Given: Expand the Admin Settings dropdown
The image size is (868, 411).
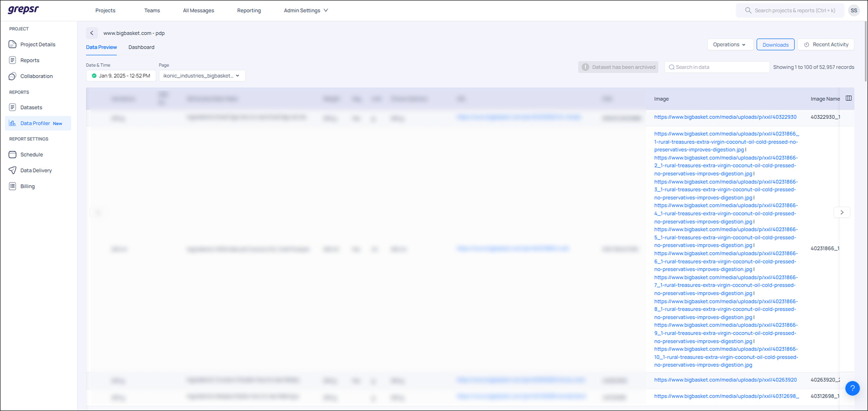Looking at the screenshot, I should coord(306,10).
